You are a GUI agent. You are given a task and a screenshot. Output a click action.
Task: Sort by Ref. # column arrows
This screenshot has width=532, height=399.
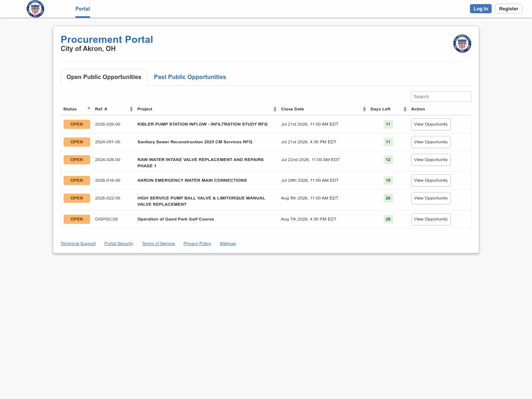tap(131, 109)
